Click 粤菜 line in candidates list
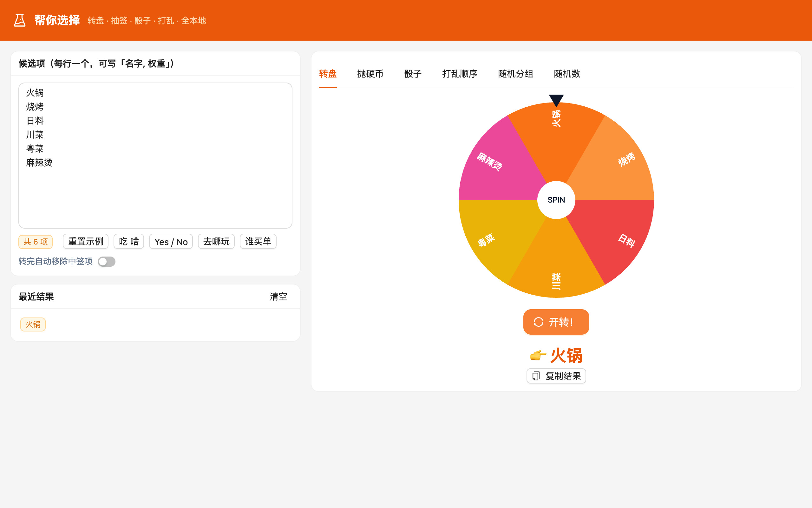 click(x=35, y=149)
